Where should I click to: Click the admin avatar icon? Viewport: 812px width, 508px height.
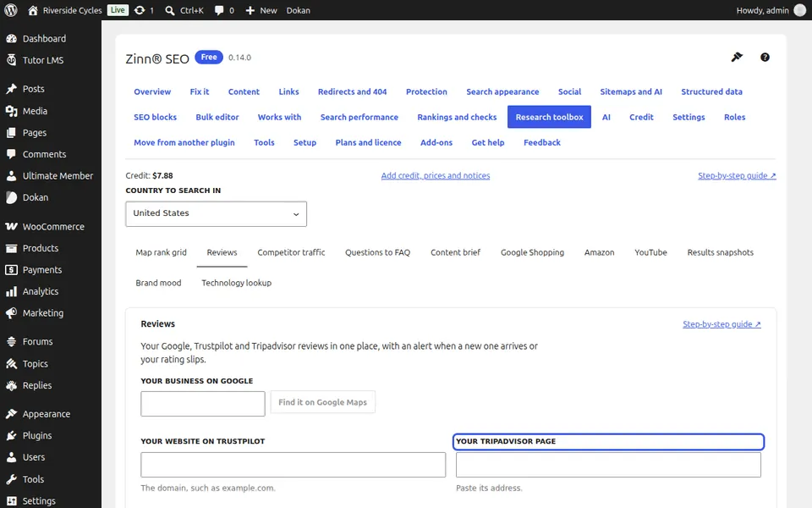[800, 10]
